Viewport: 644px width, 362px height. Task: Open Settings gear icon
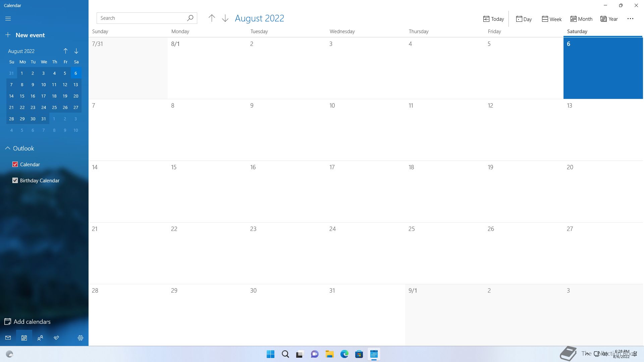click(x=80, y=338)
